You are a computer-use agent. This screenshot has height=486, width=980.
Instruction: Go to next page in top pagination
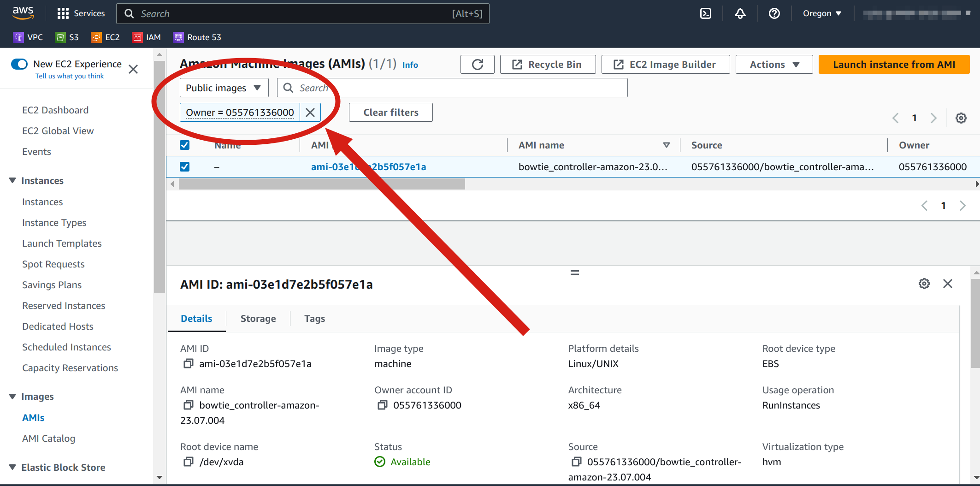[933, 118]
